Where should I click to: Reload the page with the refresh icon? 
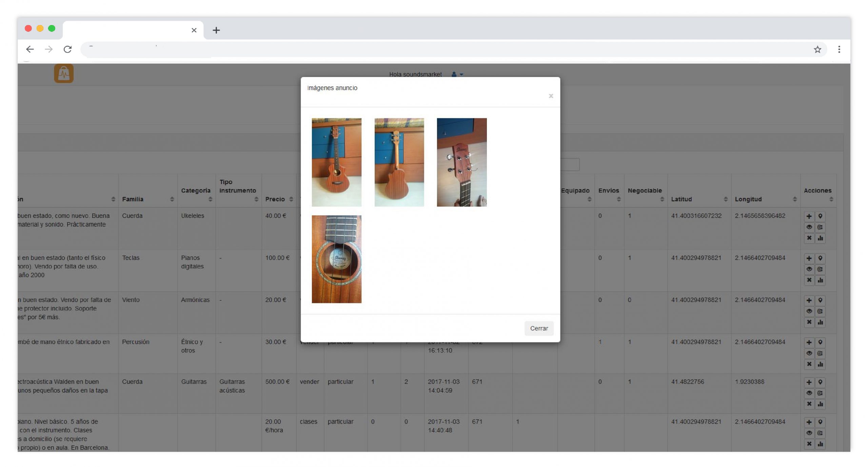click(x=67, y=49)
